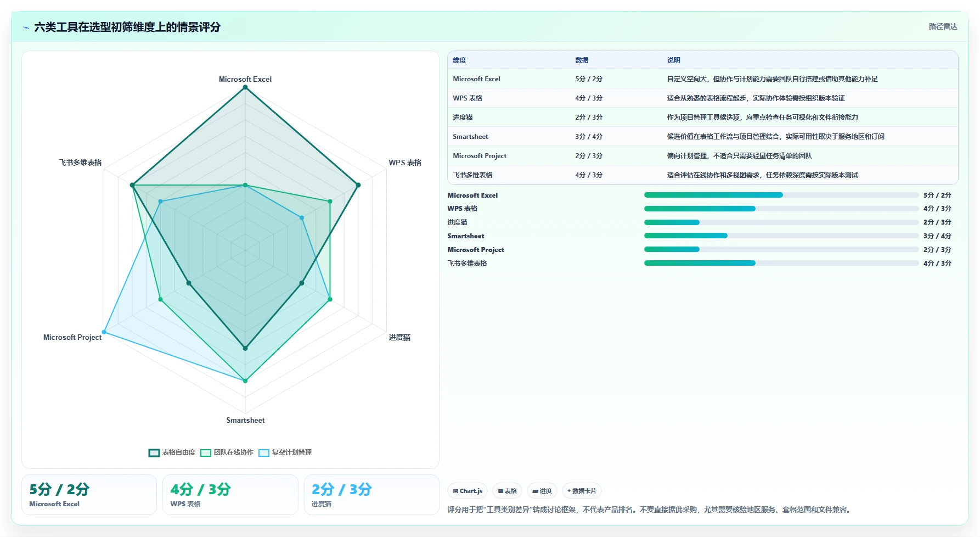This screenshot has width=980, height=537.
Task: Click the 数据 column header
Action: 582,60
